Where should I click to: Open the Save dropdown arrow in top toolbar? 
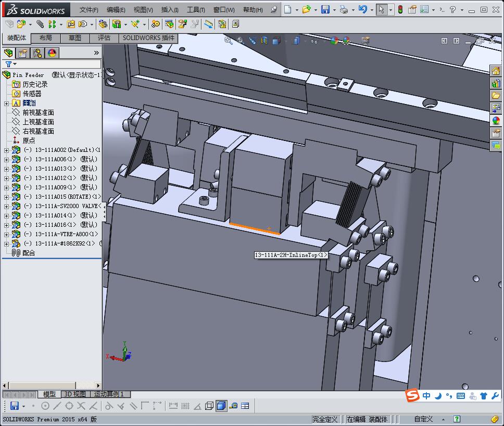tap(334, 10)
